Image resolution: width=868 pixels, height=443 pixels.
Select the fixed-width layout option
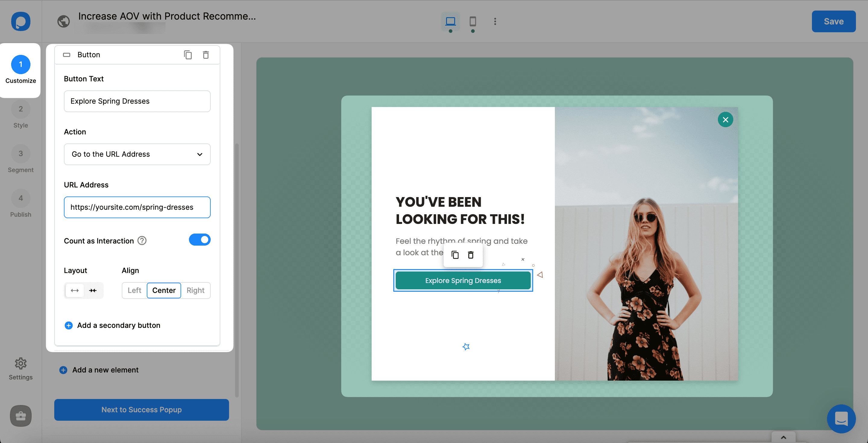click(x=92, y=290)
